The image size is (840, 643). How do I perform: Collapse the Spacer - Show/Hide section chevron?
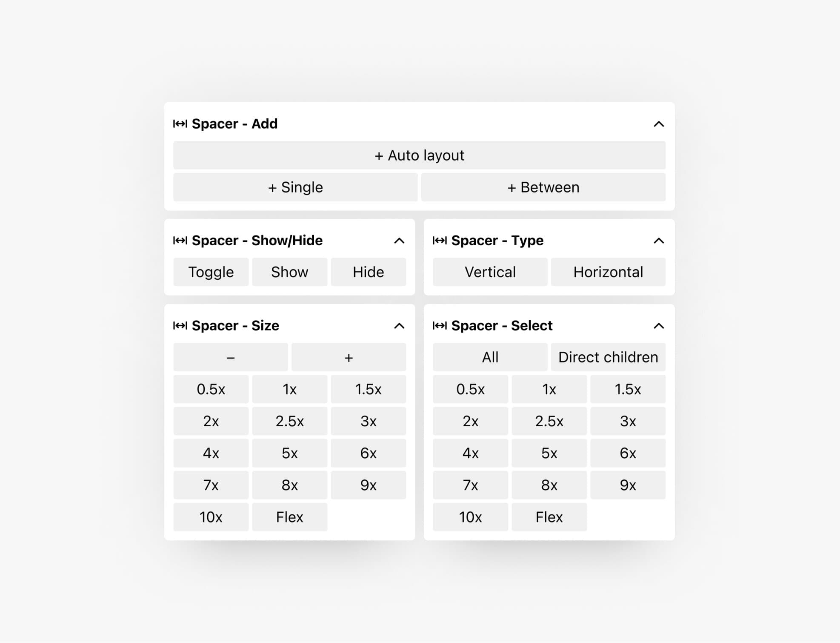pyautogui.click(x=399, y=241)
